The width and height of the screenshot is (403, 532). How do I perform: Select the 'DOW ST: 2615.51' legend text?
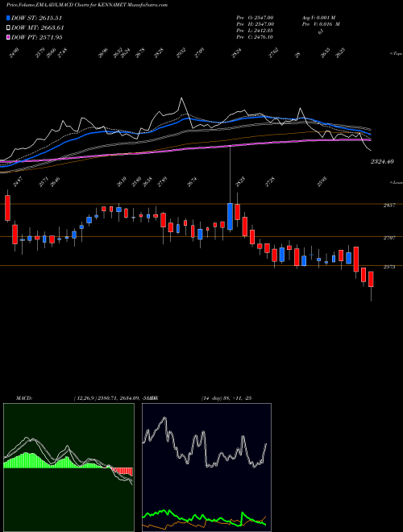[36, 18]
